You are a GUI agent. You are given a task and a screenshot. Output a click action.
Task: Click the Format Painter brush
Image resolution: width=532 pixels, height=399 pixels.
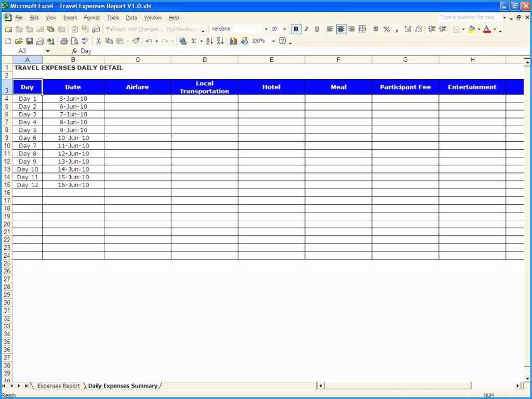coord(136,42)
